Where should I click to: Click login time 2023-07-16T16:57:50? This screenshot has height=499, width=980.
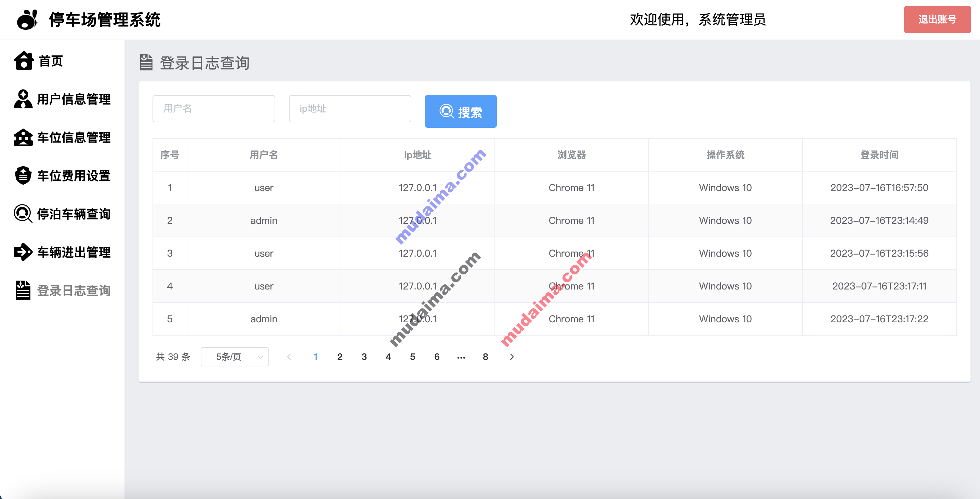pos(879,188)
